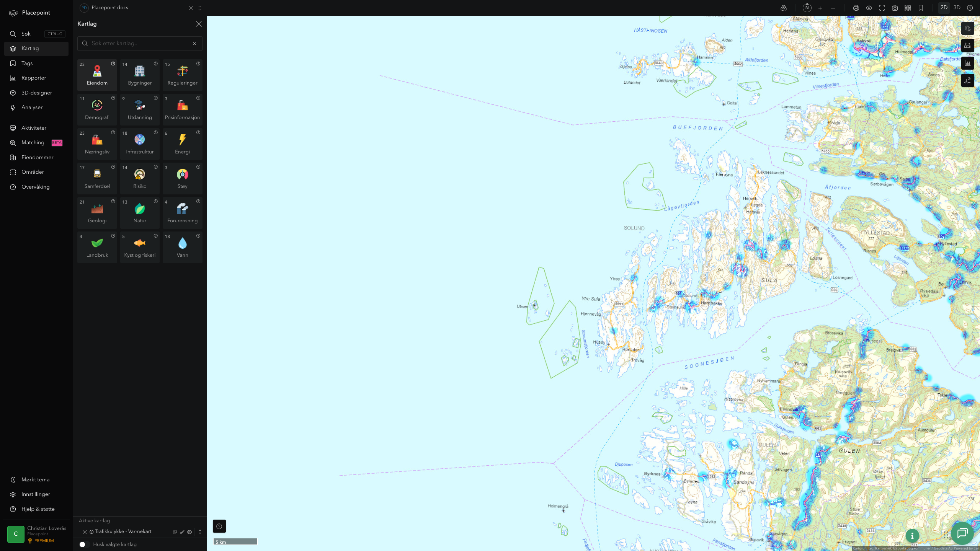
Task: Open color palette for Trafikkulykke layer
Action: coord(175,532)
